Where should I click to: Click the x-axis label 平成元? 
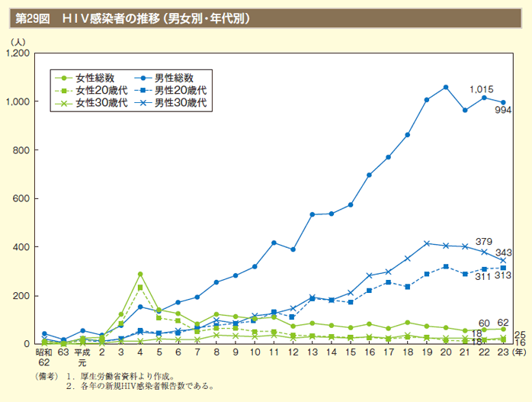[x=82, y=357]
